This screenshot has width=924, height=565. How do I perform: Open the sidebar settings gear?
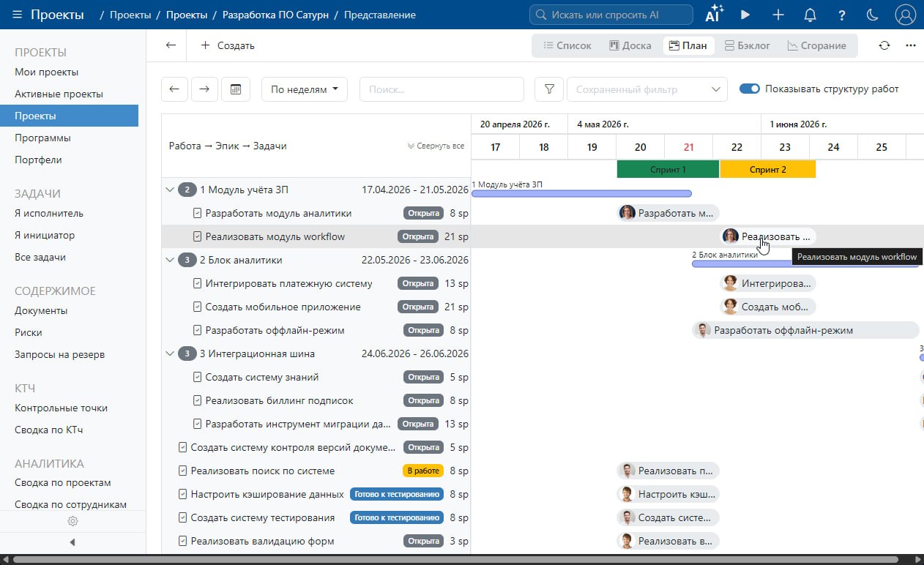(72, 521)
